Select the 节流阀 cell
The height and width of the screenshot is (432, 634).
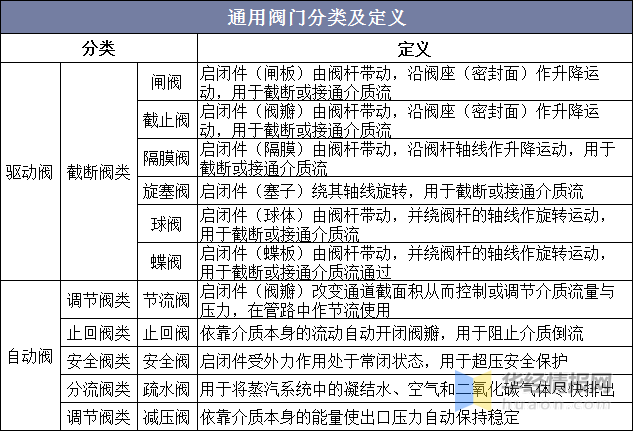pos(167,300)
